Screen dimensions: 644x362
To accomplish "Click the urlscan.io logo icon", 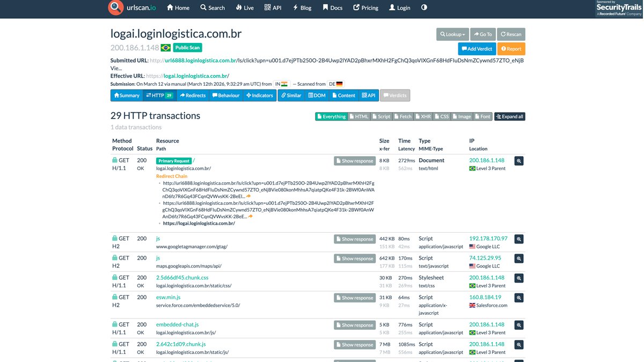I will 115,8.
